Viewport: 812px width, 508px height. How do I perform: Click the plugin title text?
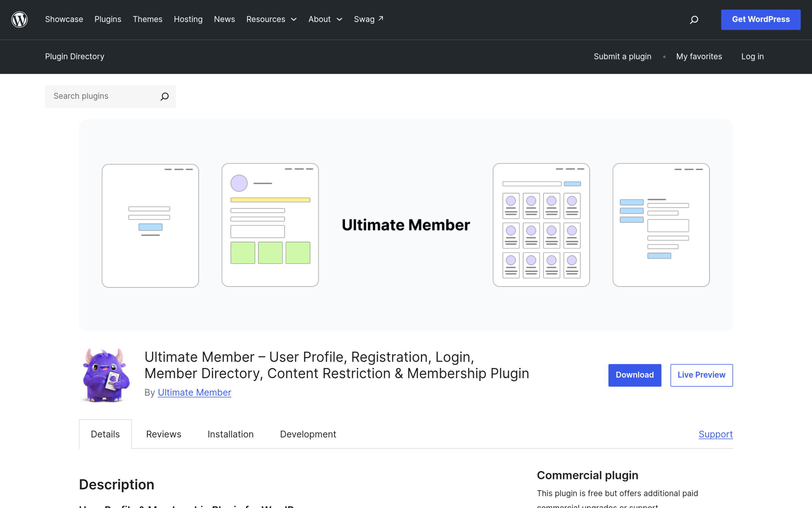[337, 365]
